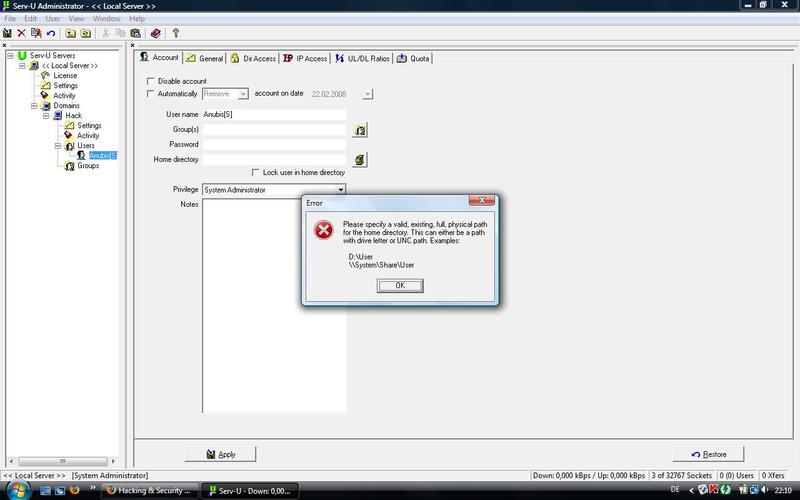Toggle Disable account checkbox
The width and height of the screenshot is (800, 500).
coord(151,81)
